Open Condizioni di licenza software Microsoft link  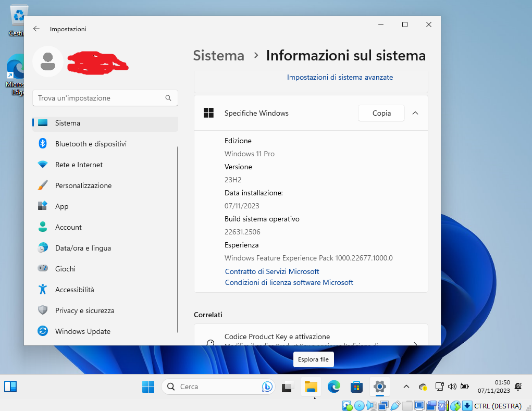pyautogui.click(x=289, y=282)
